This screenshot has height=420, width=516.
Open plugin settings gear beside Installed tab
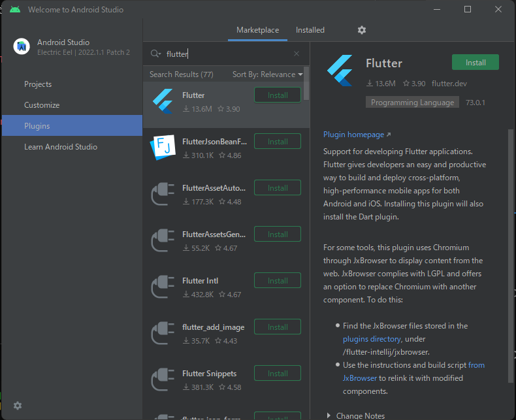point(362,30)
